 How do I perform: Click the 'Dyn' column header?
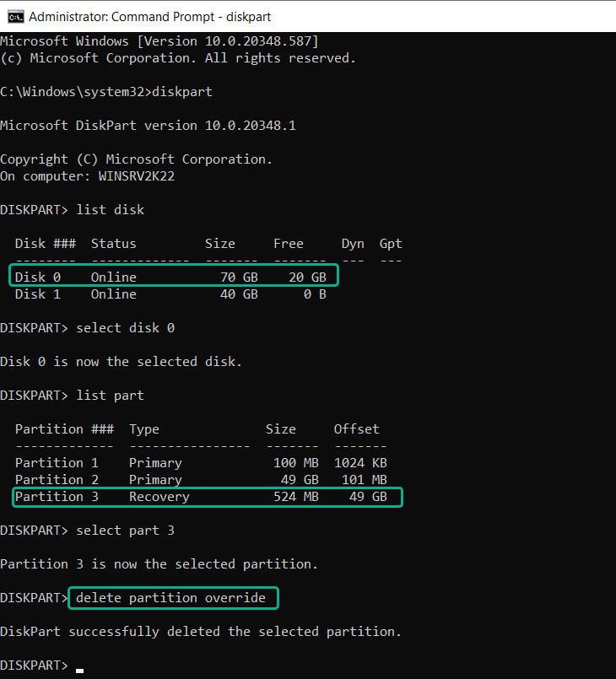click(353, 244)
